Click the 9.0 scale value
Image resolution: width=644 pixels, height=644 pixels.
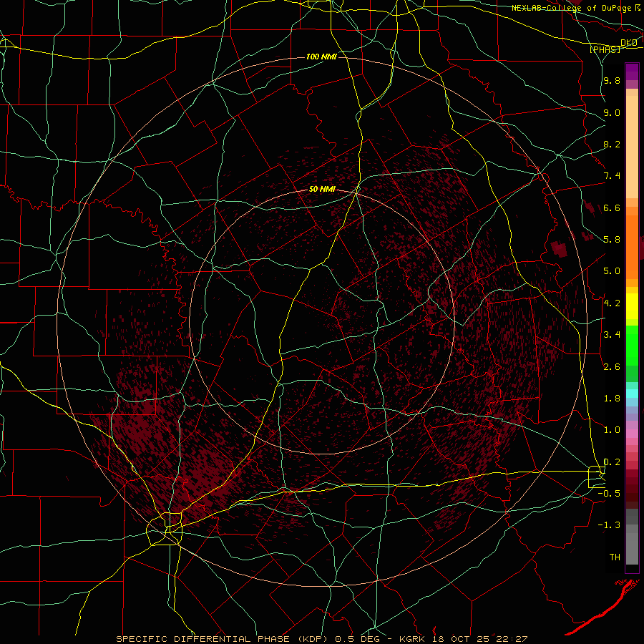point(612,112)
